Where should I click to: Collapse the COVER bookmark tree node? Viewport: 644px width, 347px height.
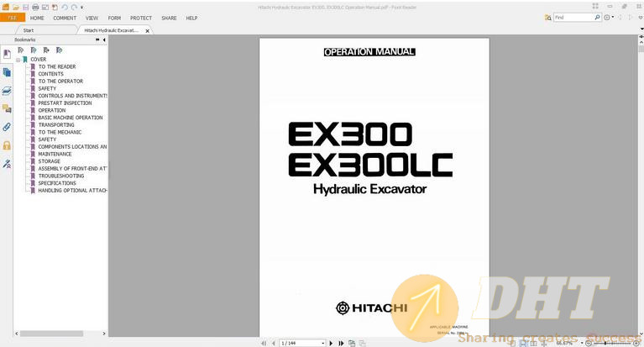(x=18, y=60)
